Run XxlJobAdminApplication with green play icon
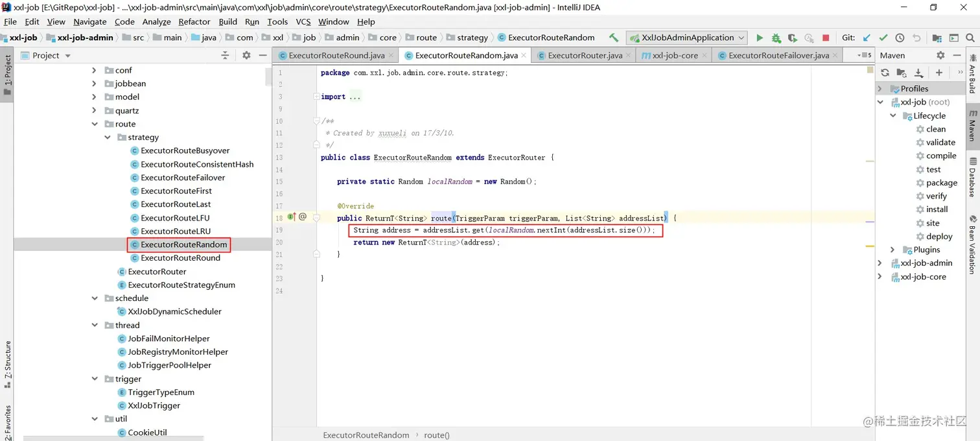The width and height of the screenshot is (980, 441). 760,38
